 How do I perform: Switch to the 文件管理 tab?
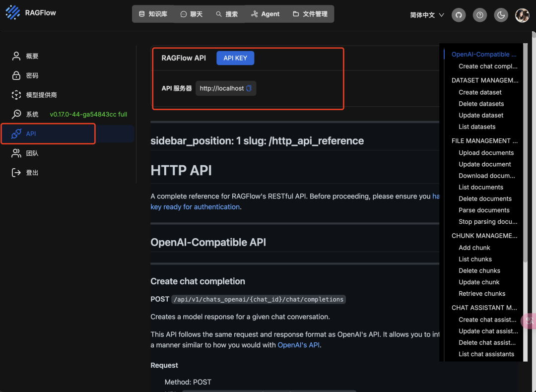[x=310, y=14]
